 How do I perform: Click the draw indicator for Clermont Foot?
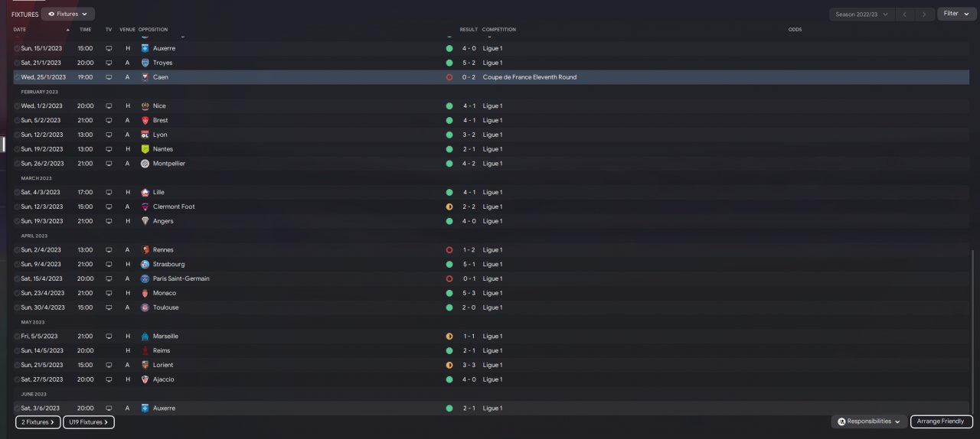point(449,206)
